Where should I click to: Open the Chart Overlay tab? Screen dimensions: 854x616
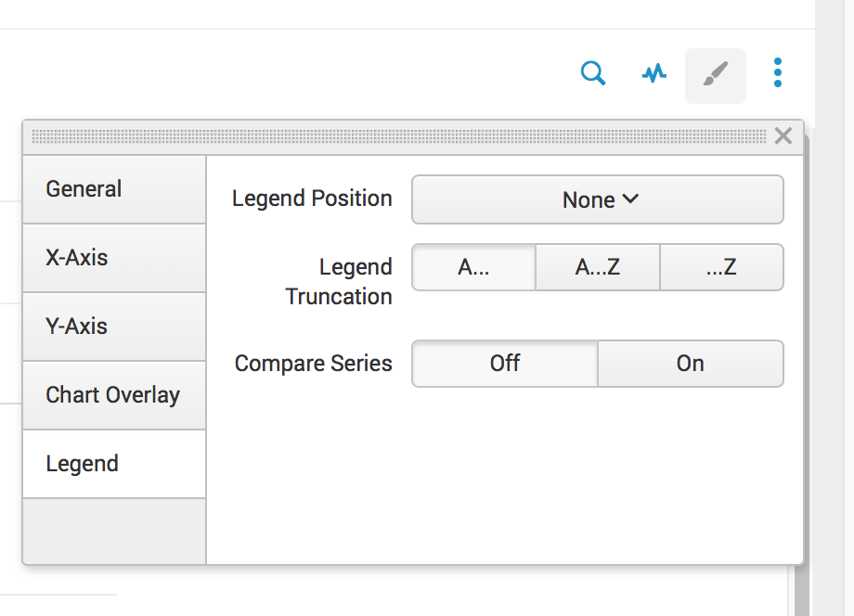114,395
